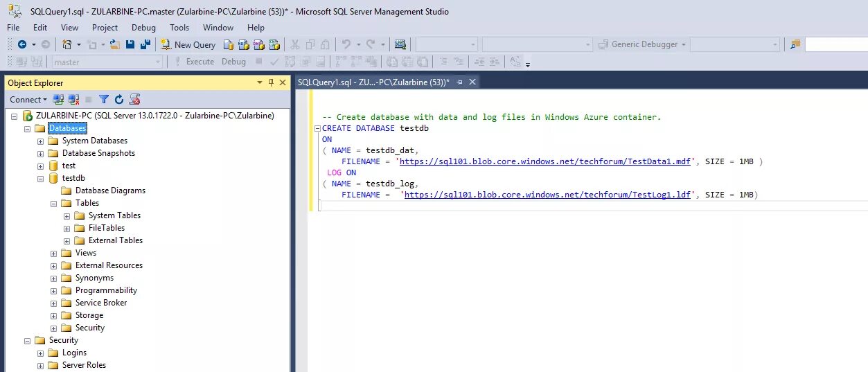Viewport: 868px width, 372px height.
Task: Click the Analysis Services XMLA Query icon
Action: coord(274,44)
